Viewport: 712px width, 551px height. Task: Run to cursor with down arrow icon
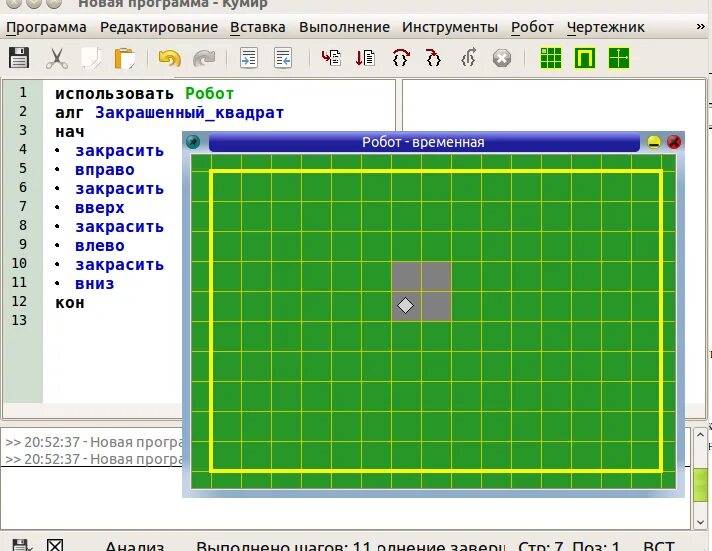pos(365,58)
